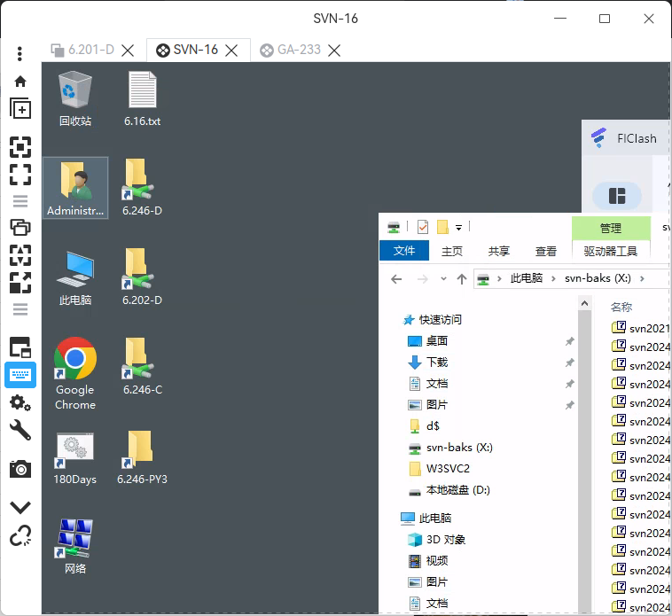This screenshot has height=616, width=672.
Task: Open the 驱动器工具 ribbon tab
Action: (610, 251)
